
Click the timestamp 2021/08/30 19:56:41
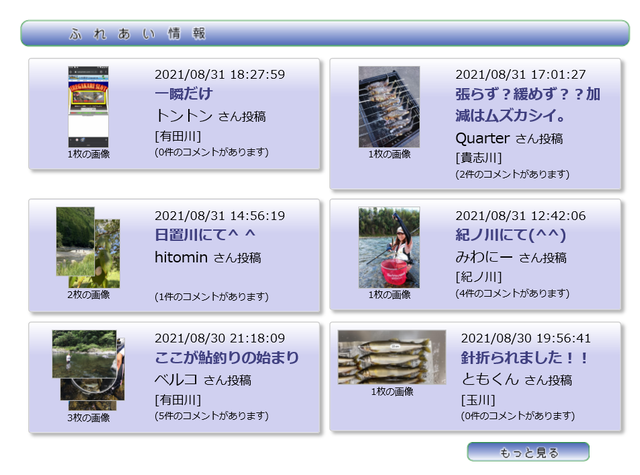point(526,338)
